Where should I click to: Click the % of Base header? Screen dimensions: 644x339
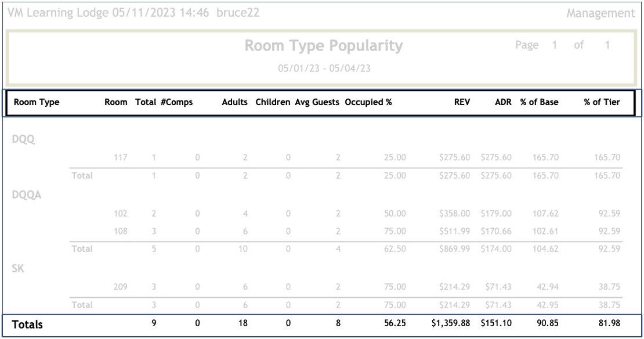click(539, 102)
